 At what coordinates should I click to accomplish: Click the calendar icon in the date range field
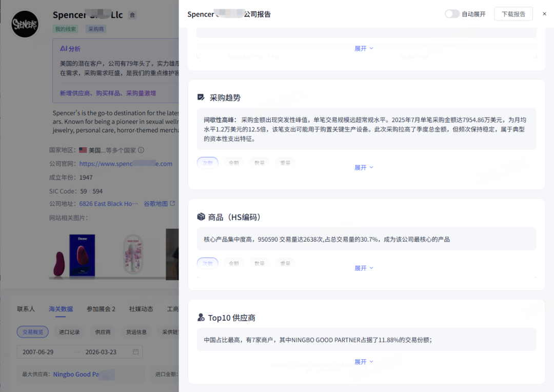tap(136, 352)
